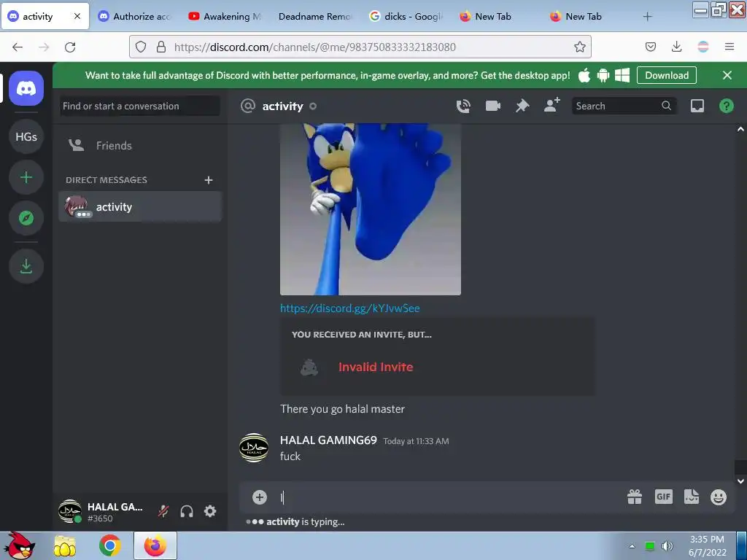Screen dimensions: 747x560
Task: Click the Android platform icon in banner
Action: pos(603,75)
